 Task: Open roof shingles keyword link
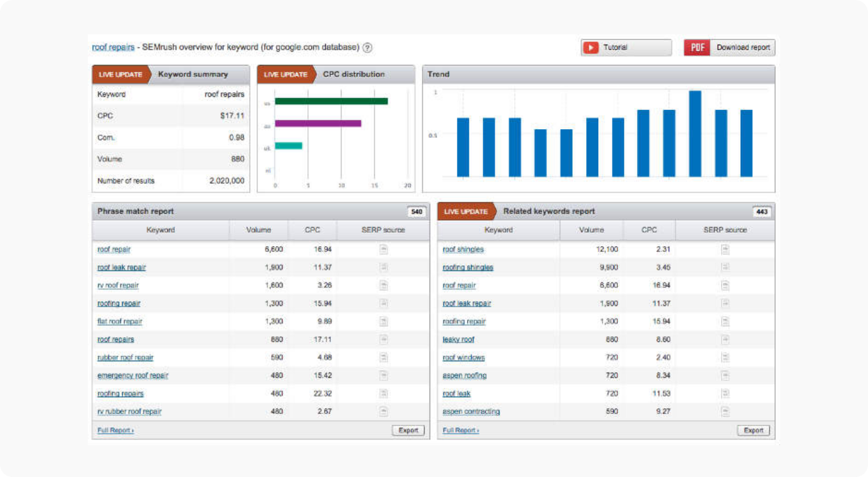pos(463,249)
